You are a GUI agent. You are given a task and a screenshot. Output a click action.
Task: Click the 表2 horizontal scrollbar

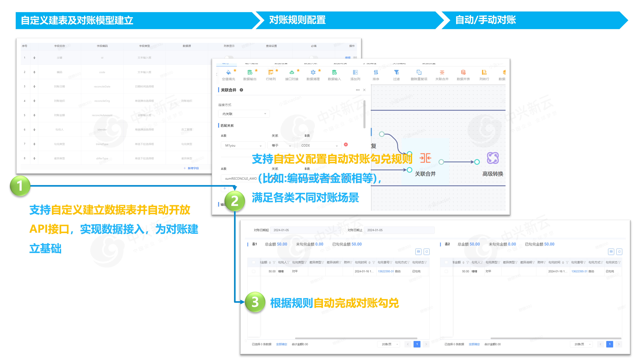click(556, 338)
